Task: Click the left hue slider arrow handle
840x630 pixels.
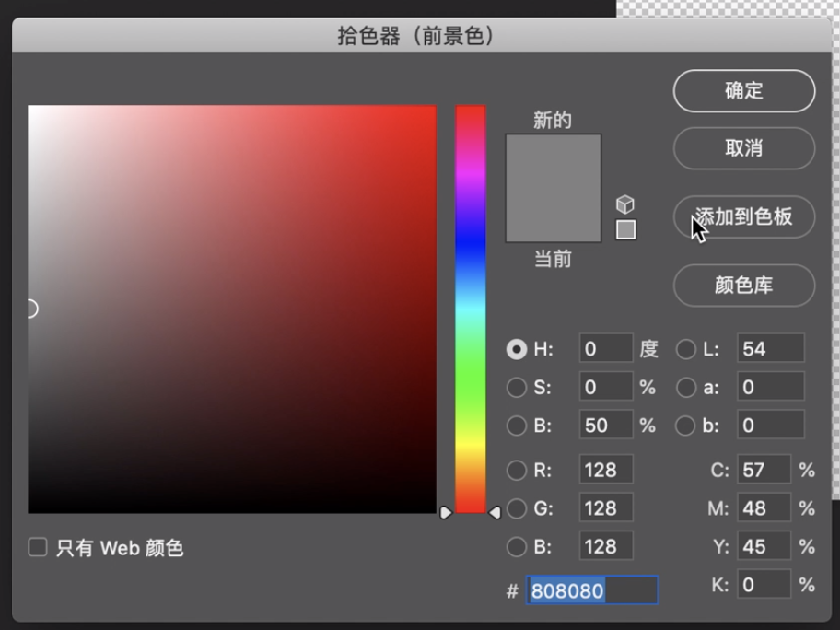Action: tap(446, 512)
